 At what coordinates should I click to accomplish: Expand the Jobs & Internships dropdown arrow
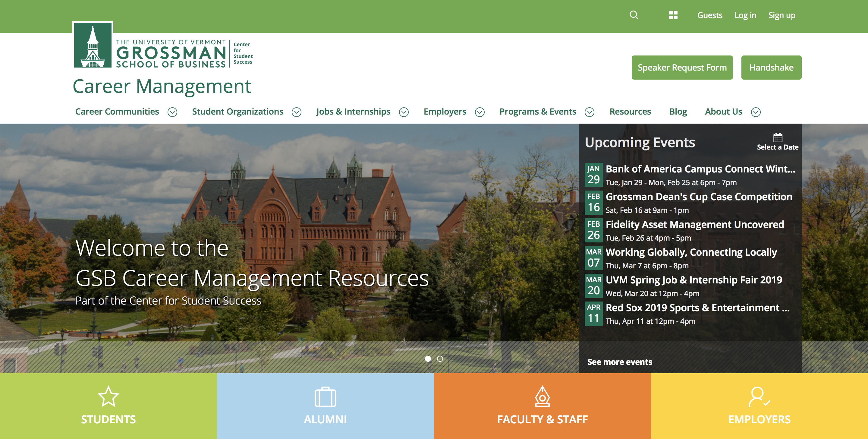point(404,112)
